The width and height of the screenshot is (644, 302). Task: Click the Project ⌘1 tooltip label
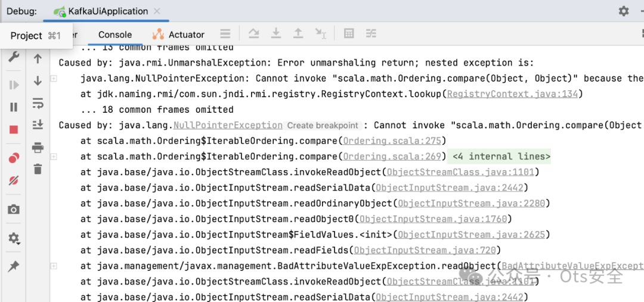[x=36, y=36]
